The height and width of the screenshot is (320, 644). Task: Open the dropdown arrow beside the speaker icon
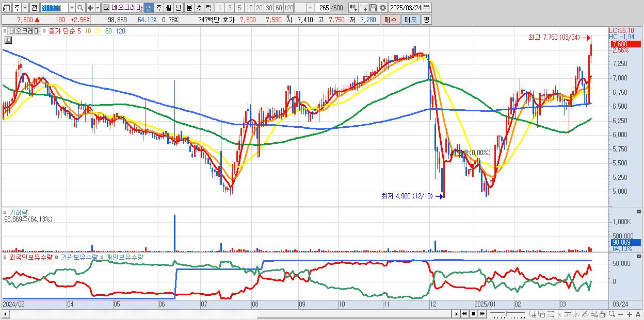98,8
